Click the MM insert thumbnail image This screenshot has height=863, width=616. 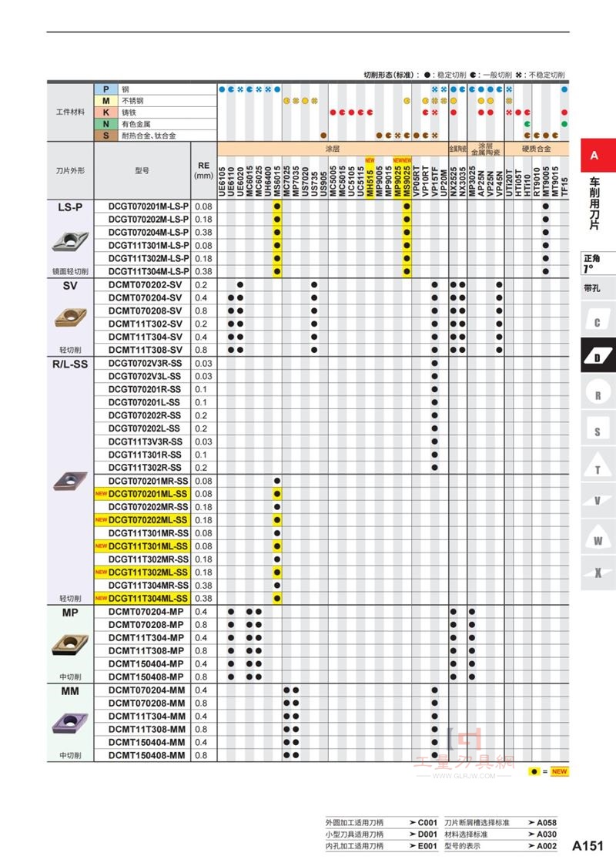click(x=70, y=723)
